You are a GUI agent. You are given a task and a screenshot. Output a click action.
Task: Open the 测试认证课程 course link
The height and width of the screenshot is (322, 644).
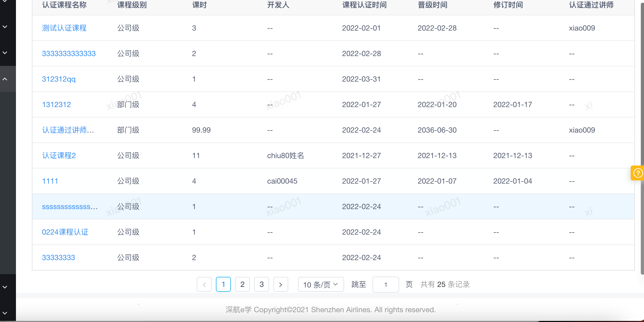[64, 28]
